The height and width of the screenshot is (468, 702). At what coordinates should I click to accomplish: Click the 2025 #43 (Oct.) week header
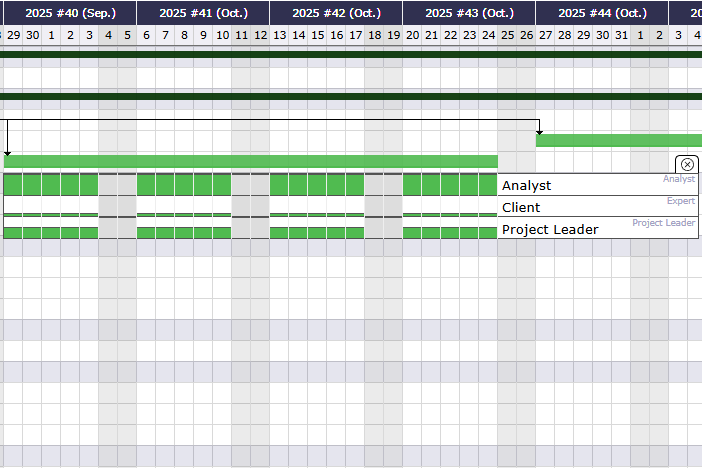pos(469,13)
